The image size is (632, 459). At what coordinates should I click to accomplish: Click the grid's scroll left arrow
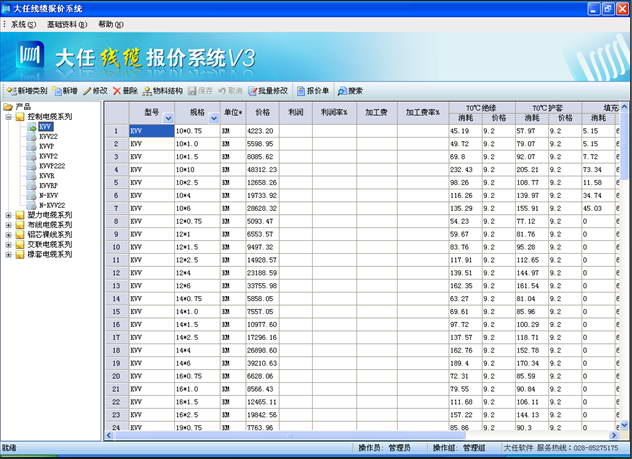(x=108, y=436)
